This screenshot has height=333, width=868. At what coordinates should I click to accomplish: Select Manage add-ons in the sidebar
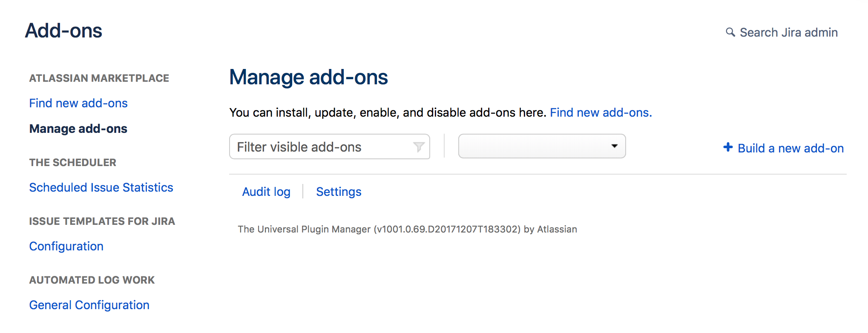pos(78,129)
